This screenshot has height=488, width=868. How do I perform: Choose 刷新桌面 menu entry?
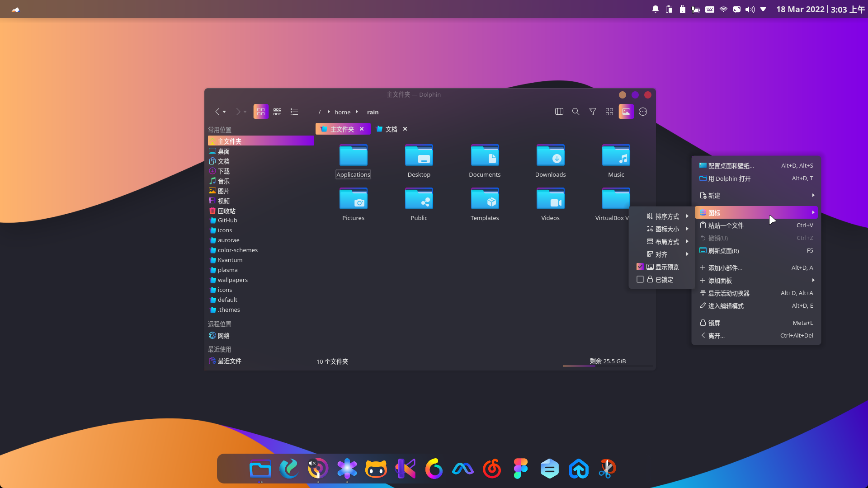click(756, 251)
